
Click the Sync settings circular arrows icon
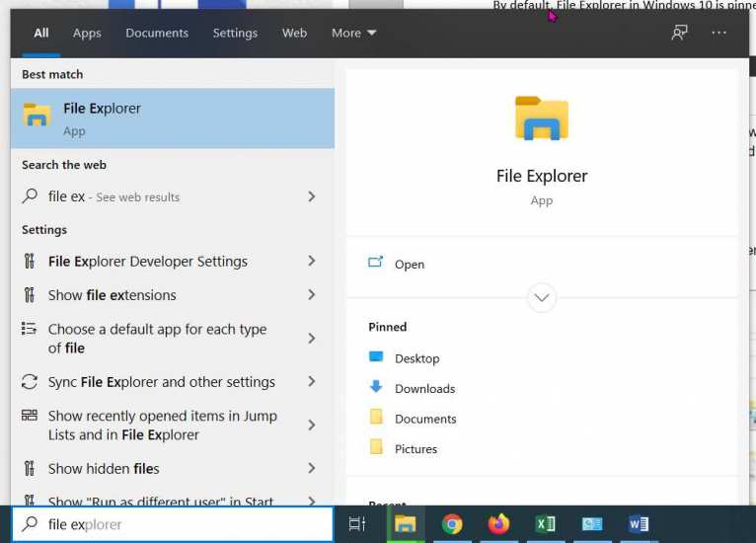[x=30, y=381]
